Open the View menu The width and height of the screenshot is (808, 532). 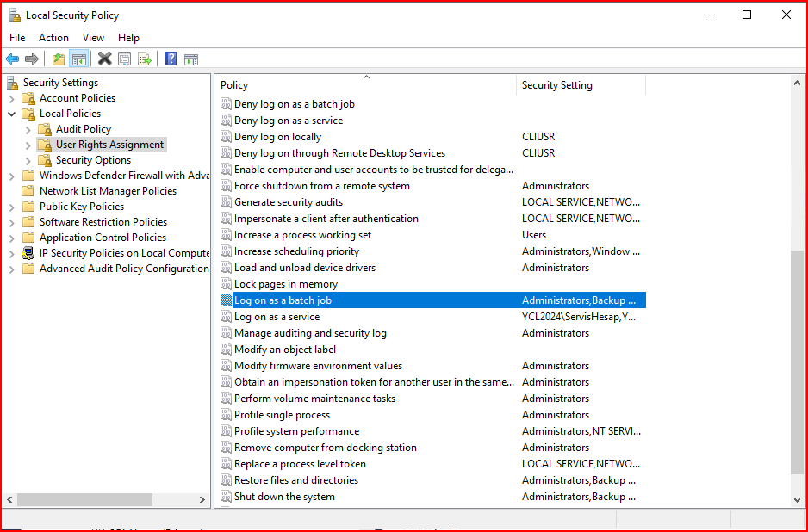pyautogui.click(x=93, y=38)
